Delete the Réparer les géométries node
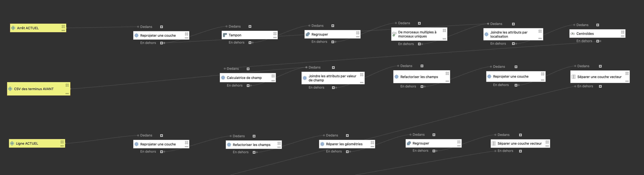Screen dimensions: 644x175 click(372, 143)
